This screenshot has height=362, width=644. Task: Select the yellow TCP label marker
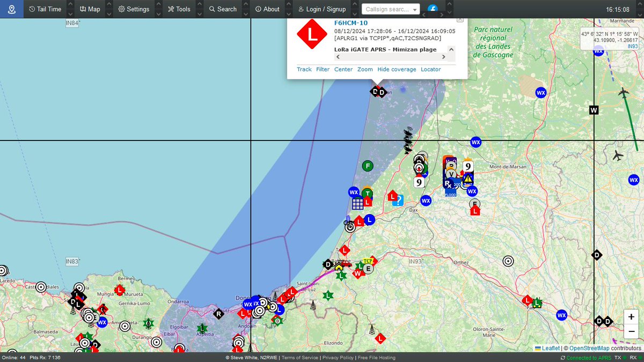coord(368,261)
